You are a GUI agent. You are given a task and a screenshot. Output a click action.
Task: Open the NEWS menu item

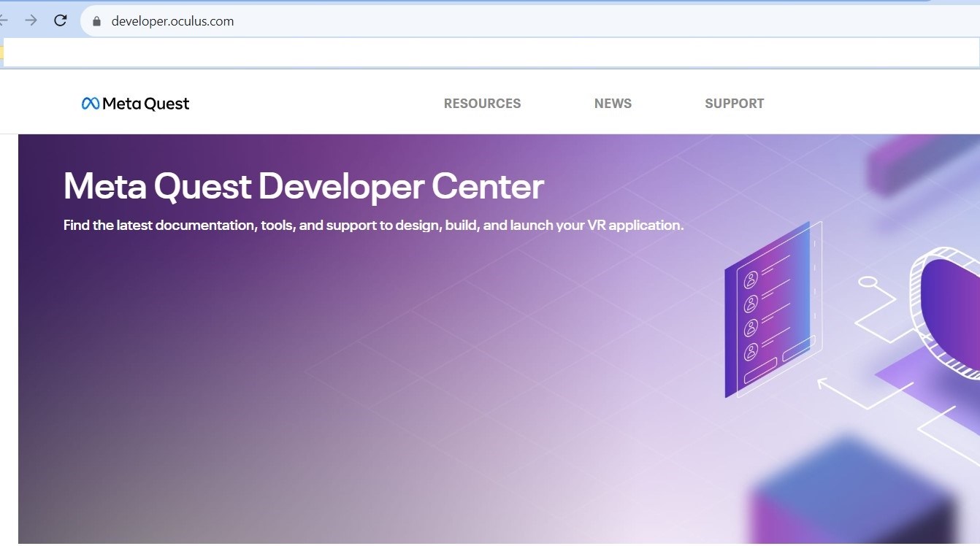click(613, 104)
